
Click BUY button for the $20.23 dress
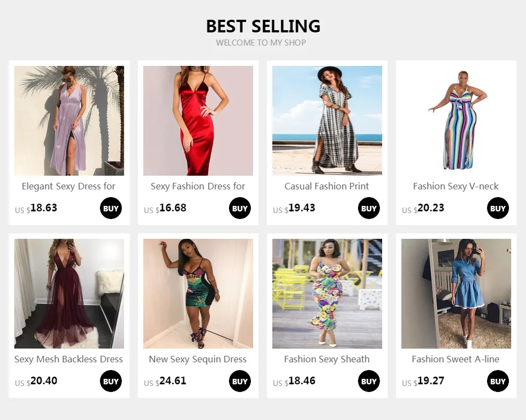pyautogui.click(x=498, y=208)
